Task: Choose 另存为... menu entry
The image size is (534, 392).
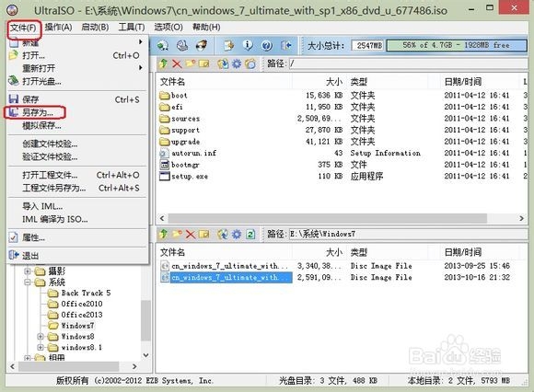Action: point(77,112)
